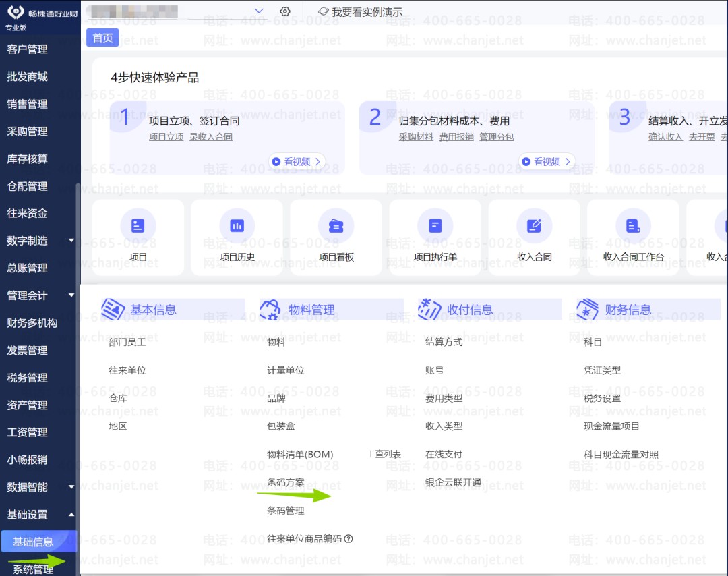Click the 确认收入 link in step 3

click(666, 136)
